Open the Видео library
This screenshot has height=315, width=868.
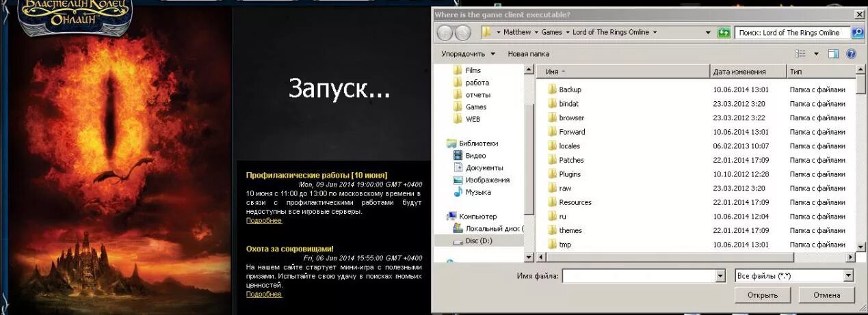pos(470,156)
